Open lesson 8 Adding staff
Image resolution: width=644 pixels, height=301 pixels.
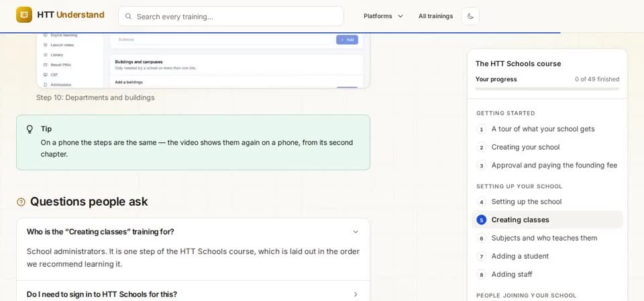tap(547, 274)
